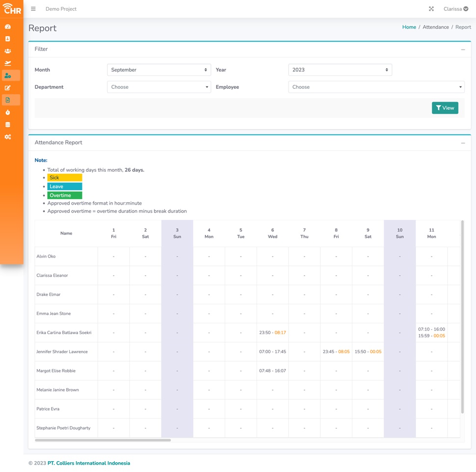Collapse the Filter panel
The width and height of the screenshot is (476, 472).
(x=463, y=49)
